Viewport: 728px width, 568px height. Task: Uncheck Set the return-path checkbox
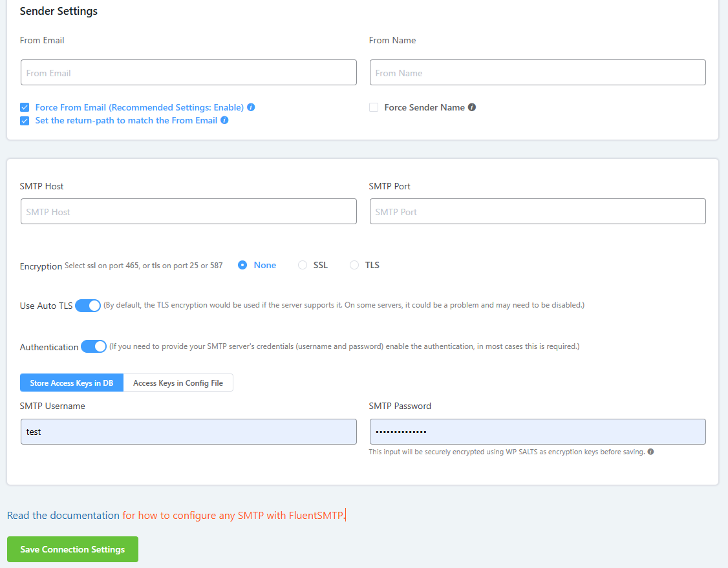pos(25,120)
